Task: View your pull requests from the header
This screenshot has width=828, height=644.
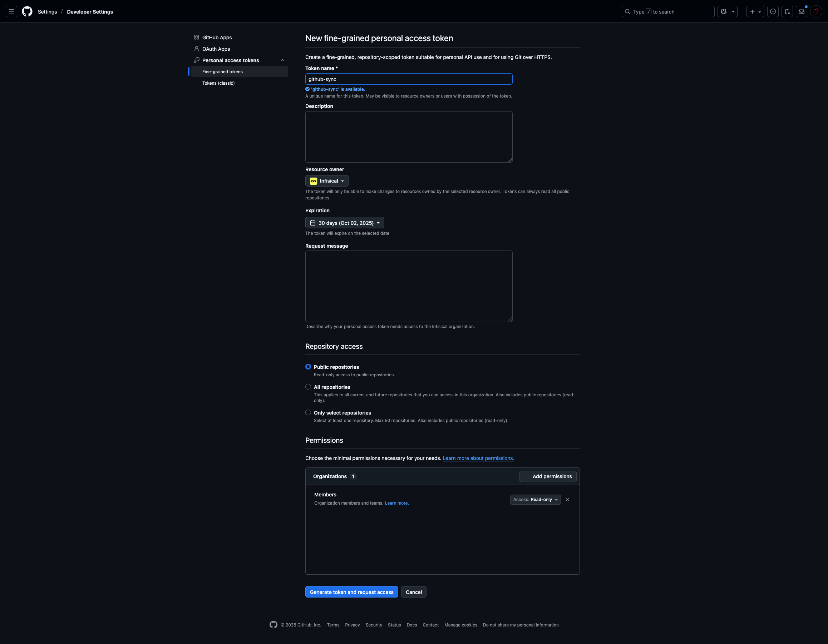Action: tap(787, 11)
